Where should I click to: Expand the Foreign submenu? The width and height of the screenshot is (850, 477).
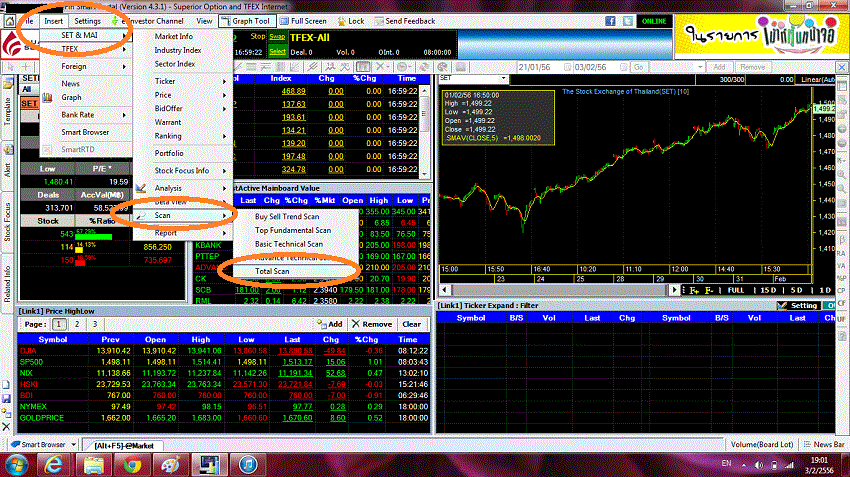(x=86, y=66)
